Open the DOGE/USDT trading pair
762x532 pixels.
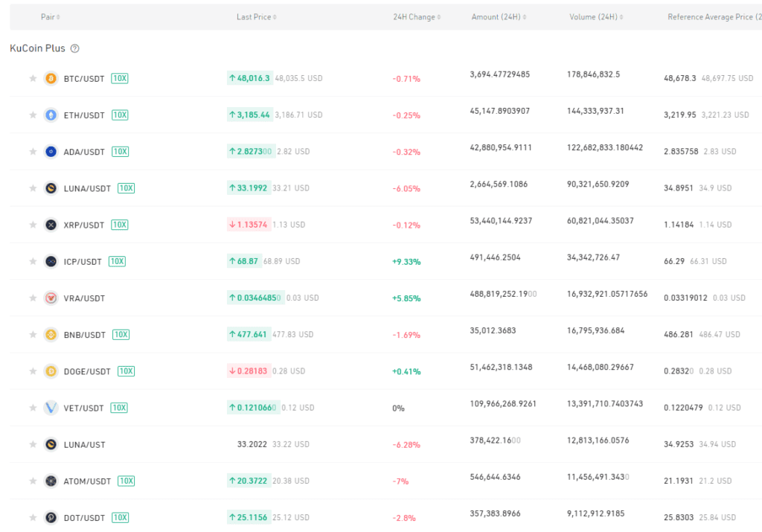[87, 372]
